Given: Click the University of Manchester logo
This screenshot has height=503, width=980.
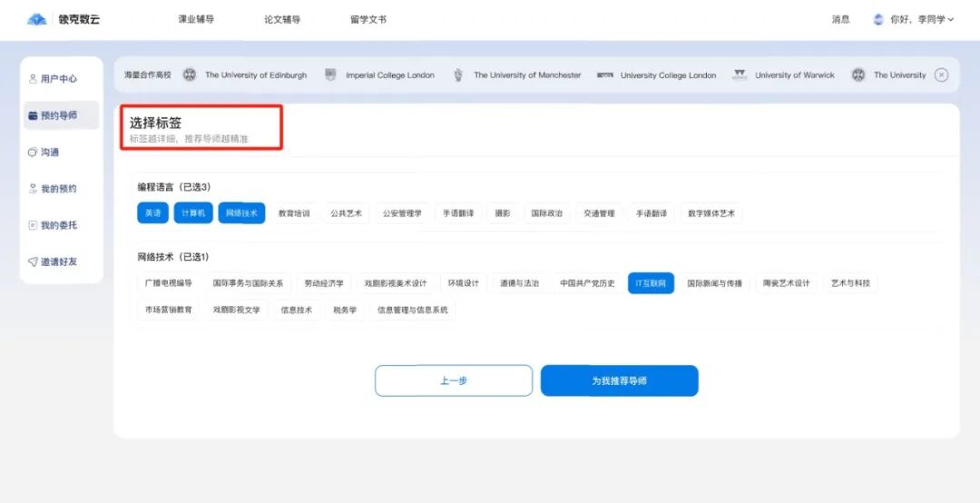Looking at the screenshot, I should [458, 75].
